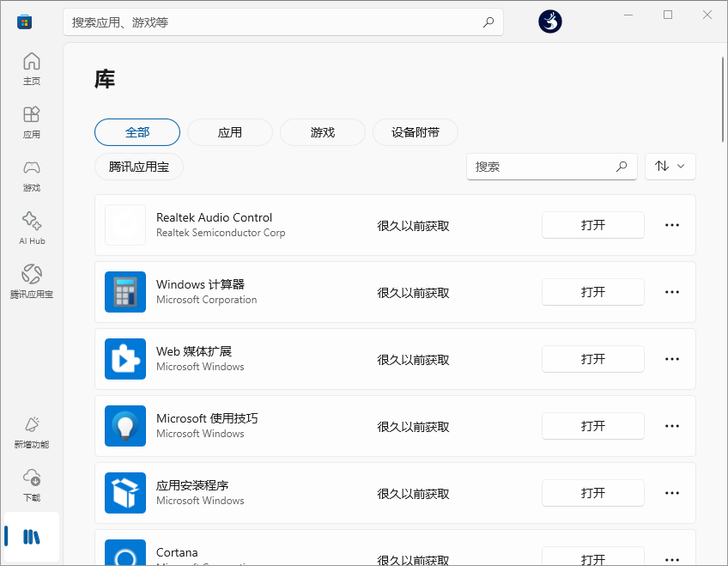
Task: Open more options for Cortana
Action: (671, 557)
